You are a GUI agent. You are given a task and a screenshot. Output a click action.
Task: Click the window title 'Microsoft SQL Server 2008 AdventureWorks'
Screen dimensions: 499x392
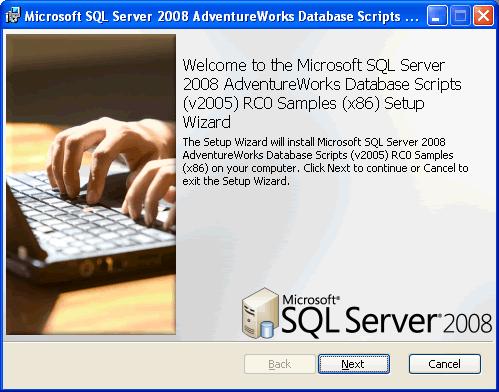(221, 16)
